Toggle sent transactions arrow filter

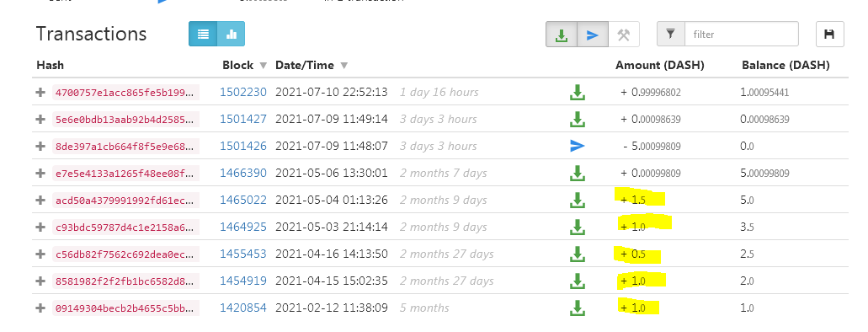[593, 35]
